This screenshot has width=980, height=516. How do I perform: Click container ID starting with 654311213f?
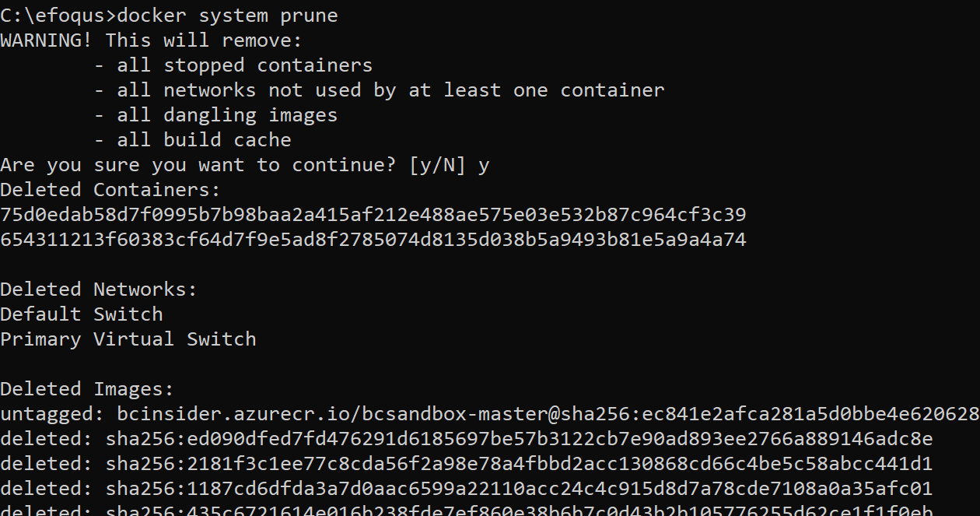pyautogui.click(x=373, y=240)
